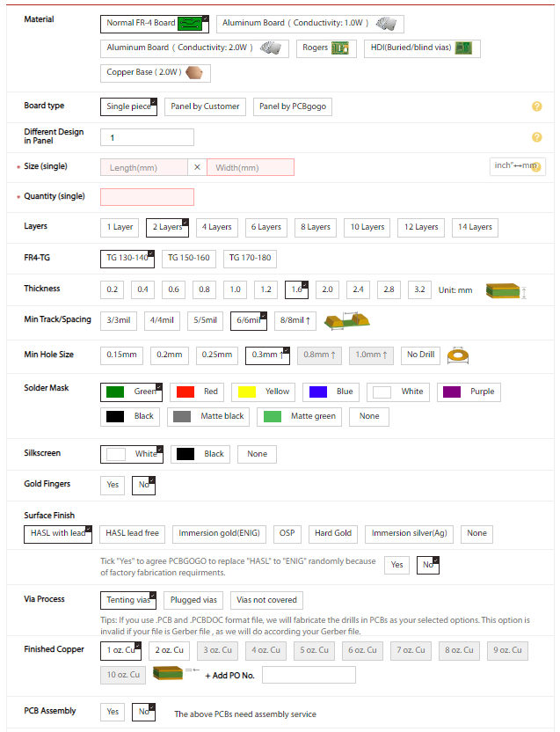The height and width of the screenshot is (732, 560).
Task: Select 5/5mil track spacing
Action: pos(206,321)
